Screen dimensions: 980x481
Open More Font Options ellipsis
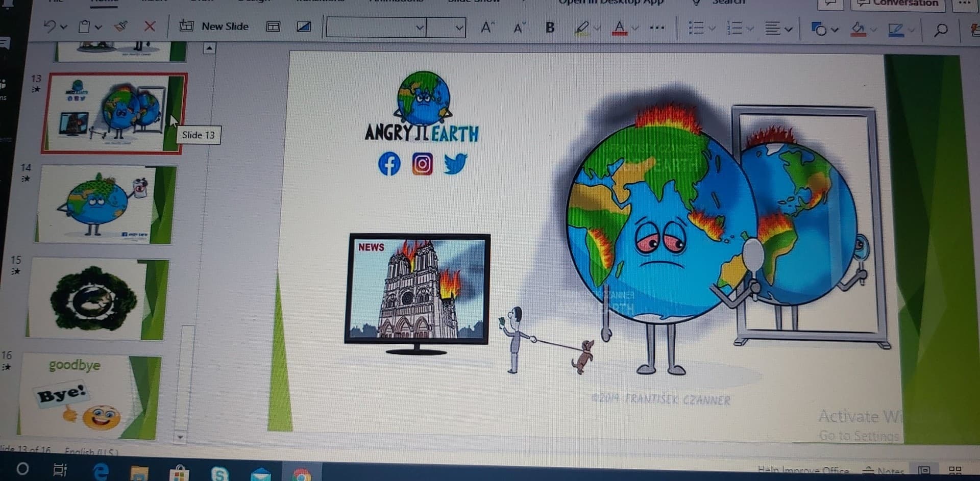[657, 28]
